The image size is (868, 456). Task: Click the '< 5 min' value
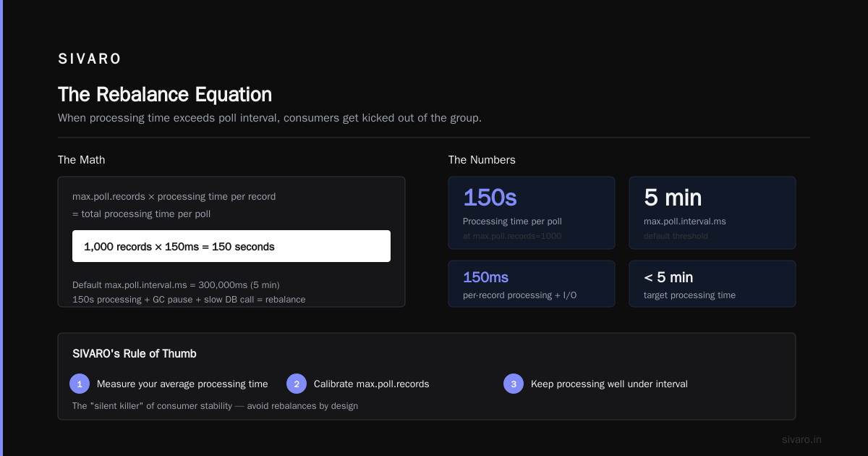pos(668,277)
